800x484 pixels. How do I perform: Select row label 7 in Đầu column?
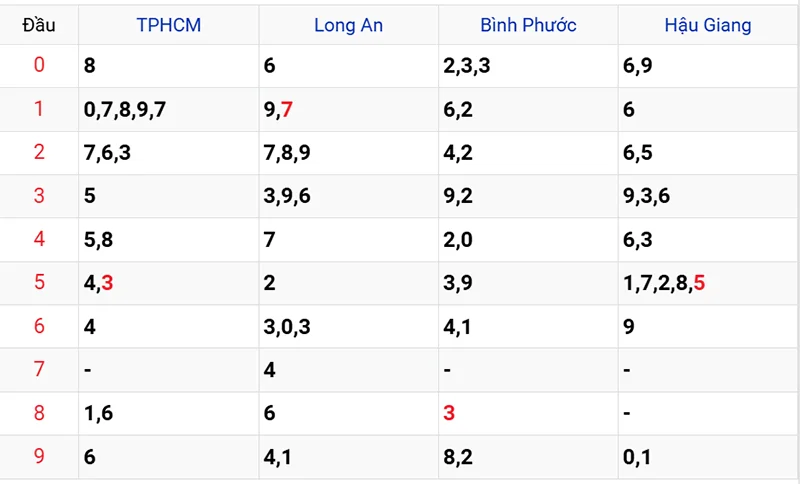[39, 370]
